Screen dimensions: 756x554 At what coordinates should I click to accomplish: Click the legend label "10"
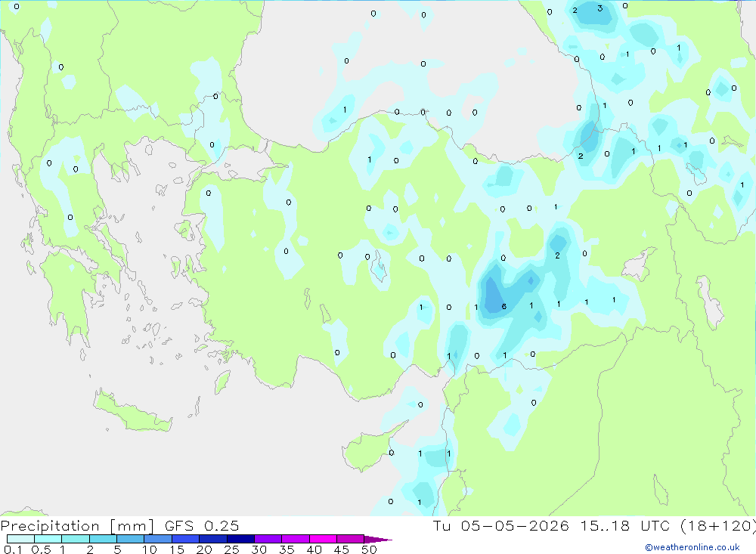click(x=150, y=549)
